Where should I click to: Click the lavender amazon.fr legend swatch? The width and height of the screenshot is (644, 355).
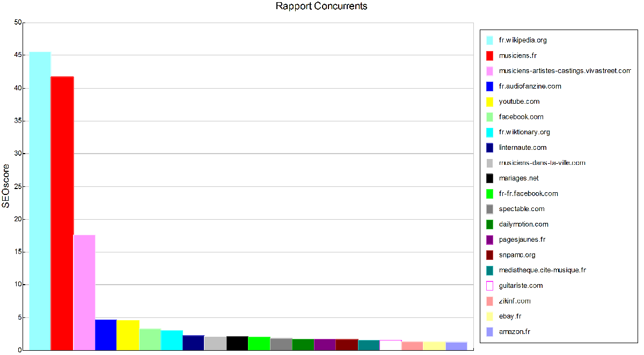coord(489,332)
